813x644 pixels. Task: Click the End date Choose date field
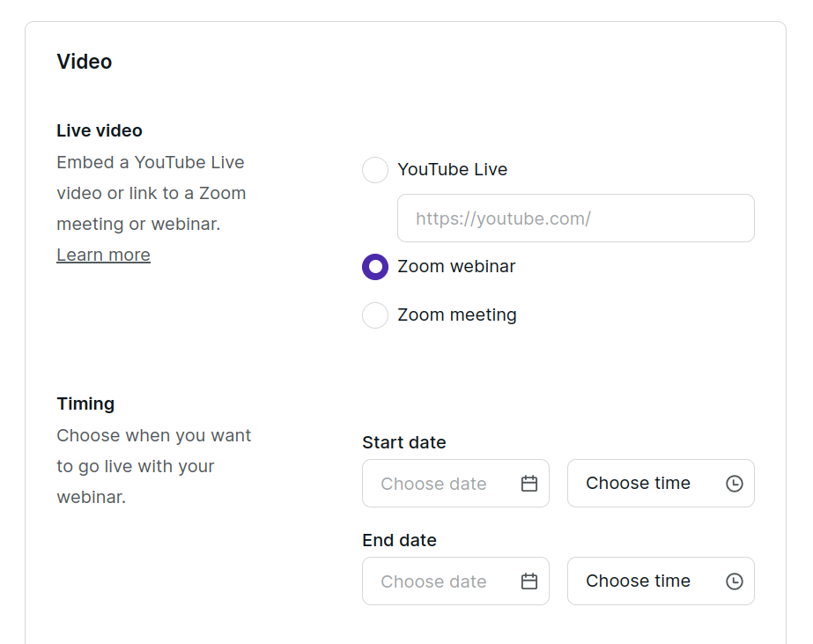(x=455, y=581)
